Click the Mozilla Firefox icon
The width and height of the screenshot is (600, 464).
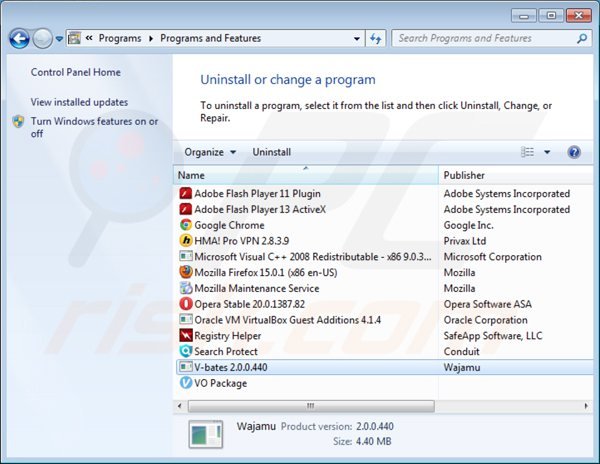point(186,272)
